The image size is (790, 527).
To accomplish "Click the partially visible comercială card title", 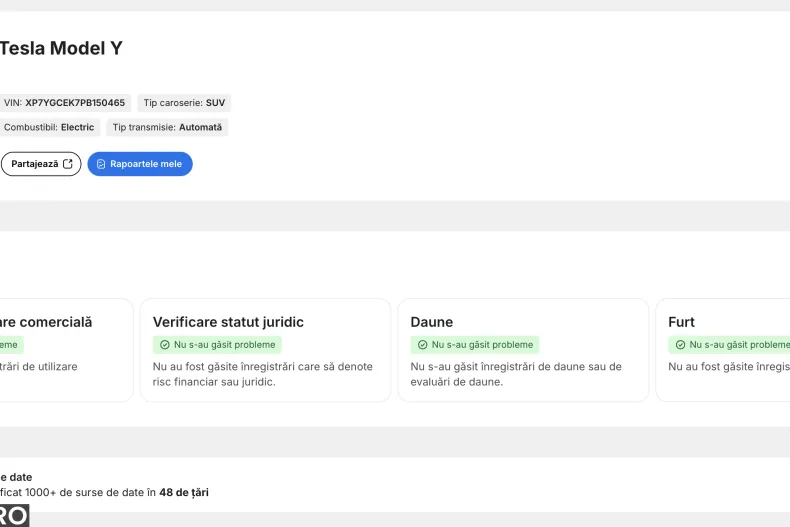I will tap(46, 322).
